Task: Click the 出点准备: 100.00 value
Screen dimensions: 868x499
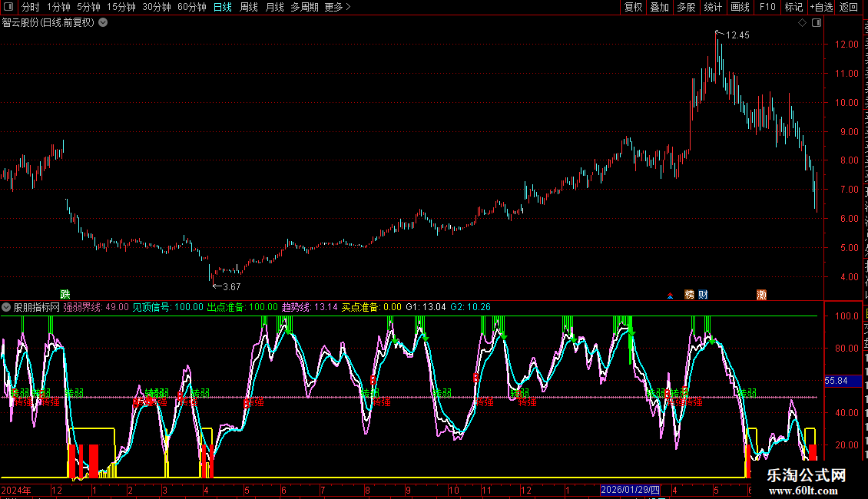Action: [x=243, y=307]
